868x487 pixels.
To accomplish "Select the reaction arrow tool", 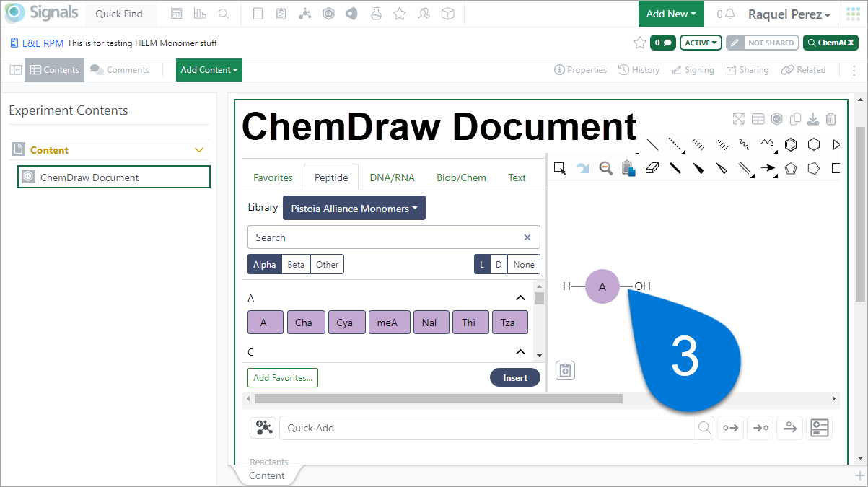I will click(768, 168).
